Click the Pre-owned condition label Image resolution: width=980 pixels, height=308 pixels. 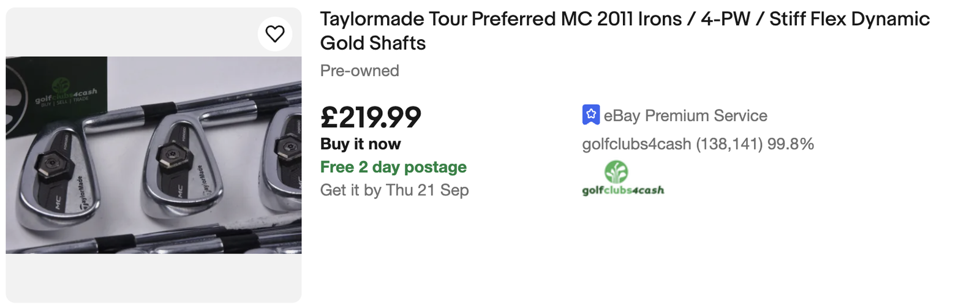360,71
